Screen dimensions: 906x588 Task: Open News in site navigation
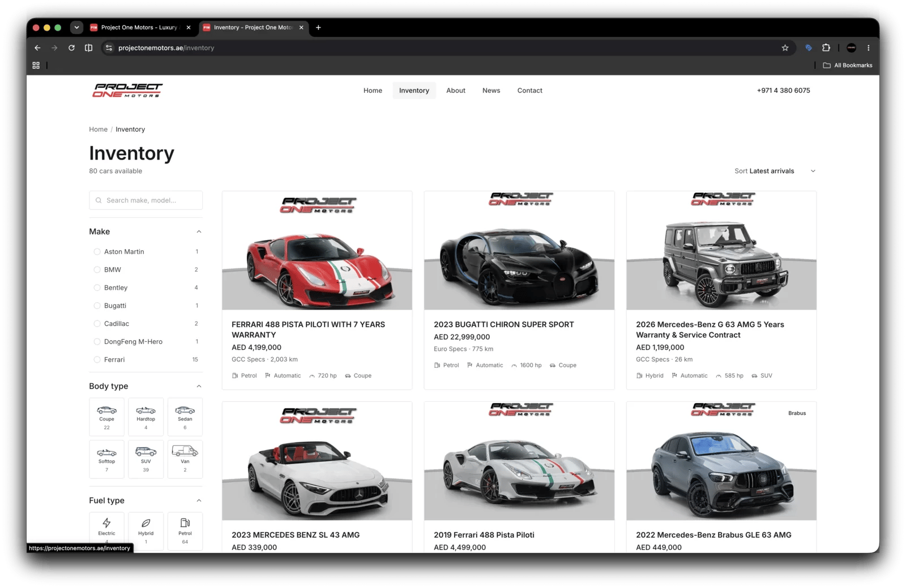point(491,91)
